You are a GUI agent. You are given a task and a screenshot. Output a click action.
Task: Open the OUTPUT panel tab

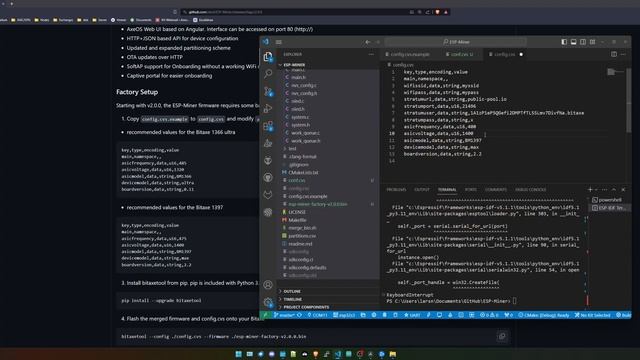pos(422,189)
